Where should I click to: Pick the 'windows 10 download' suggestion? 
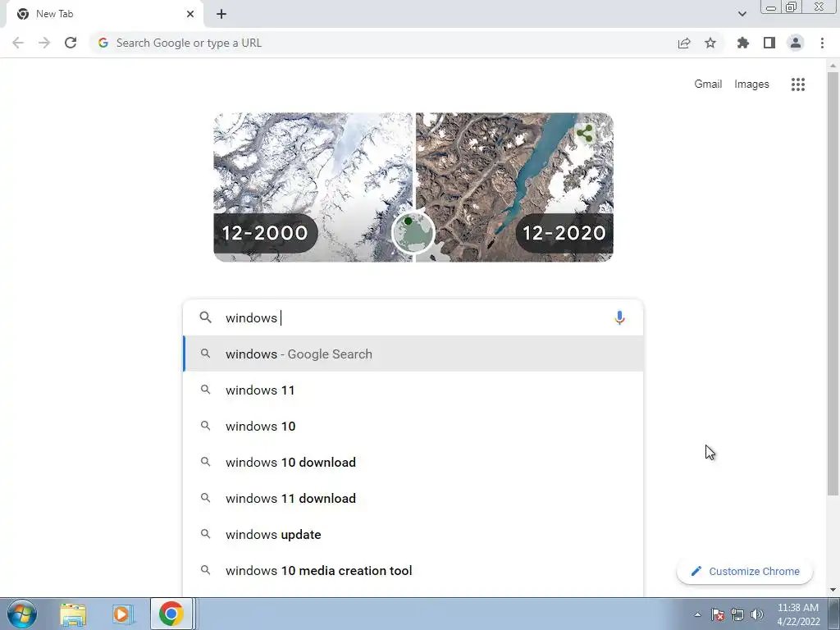coord(413,462)
